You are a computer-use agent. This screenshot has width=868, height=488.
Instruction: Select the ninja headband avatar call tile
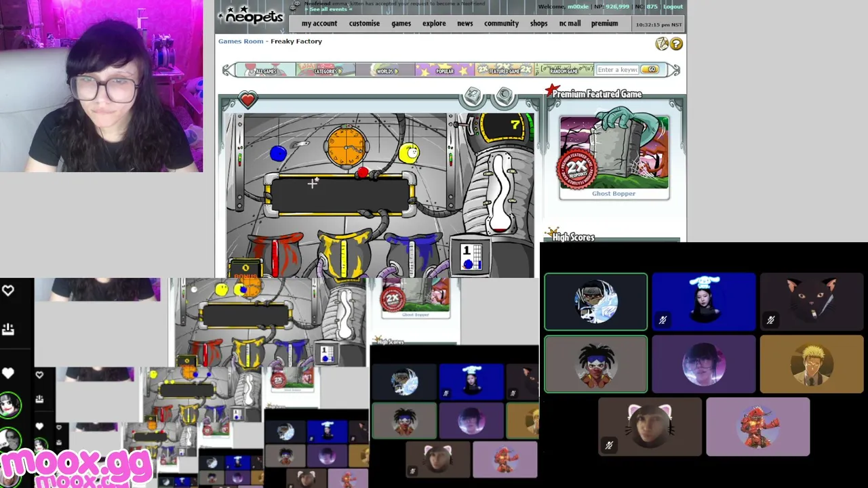coord(595,302)
